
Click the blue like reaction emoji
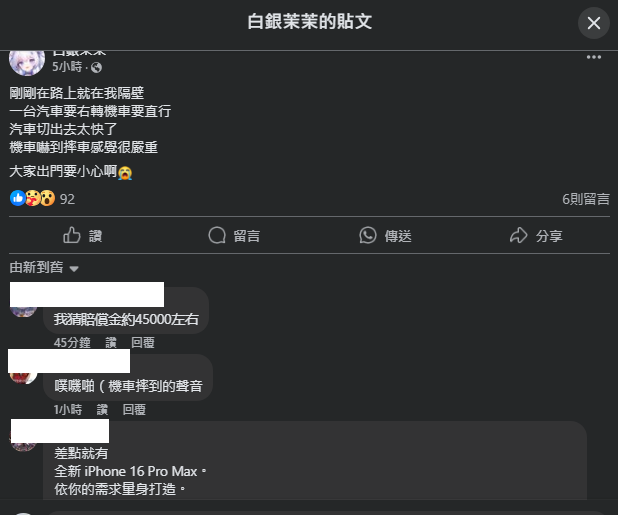pyautogui.click(x=17, y=198)
